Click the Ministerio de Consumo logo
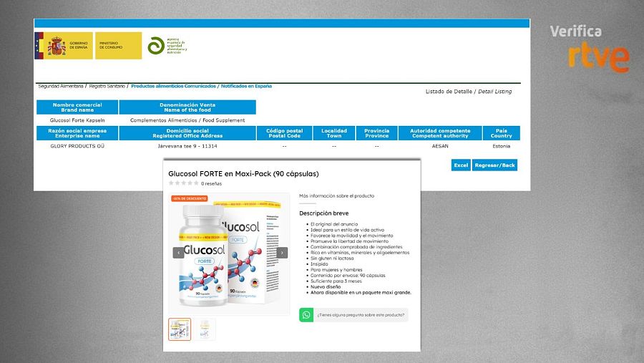The image size is (644, 363). [118, 46]
